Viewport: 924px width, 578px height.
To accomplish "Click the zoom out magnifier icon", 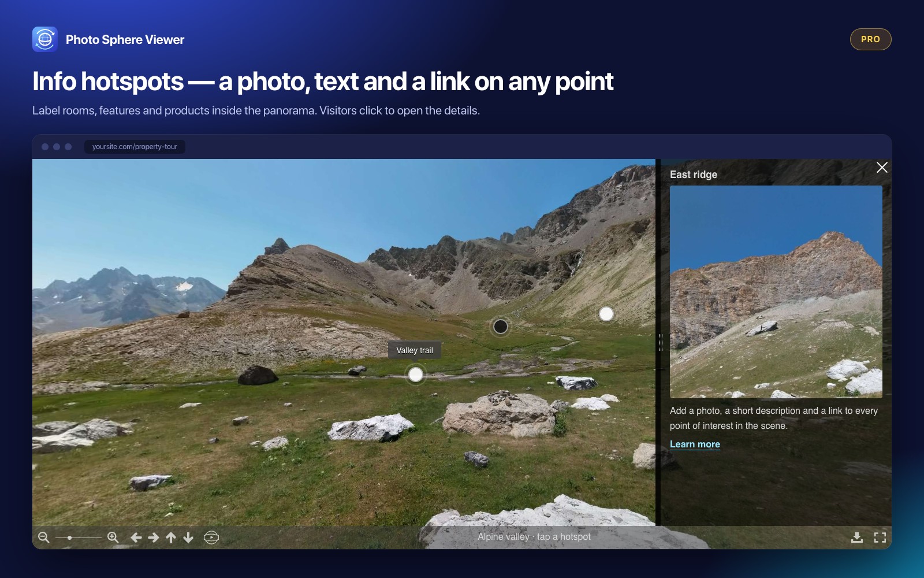I will (x=43, y=538).
